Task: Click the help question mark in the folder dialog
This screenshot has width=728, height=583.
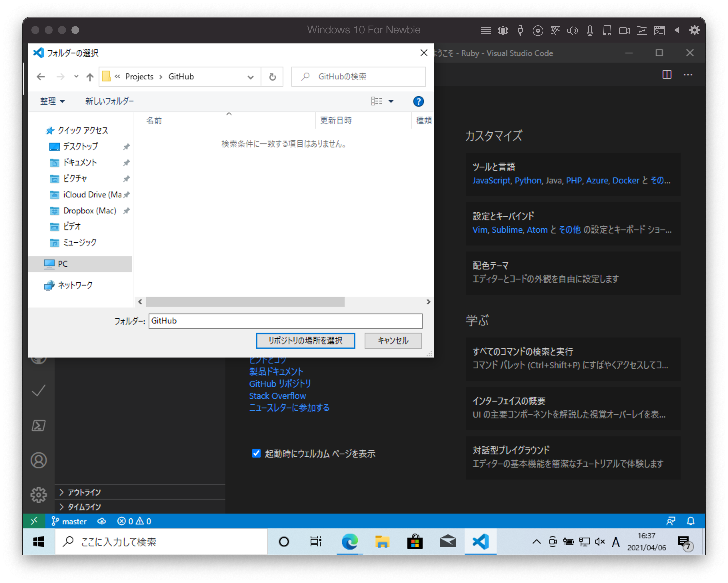Action: pyautogui.click(x=418, y=101)
